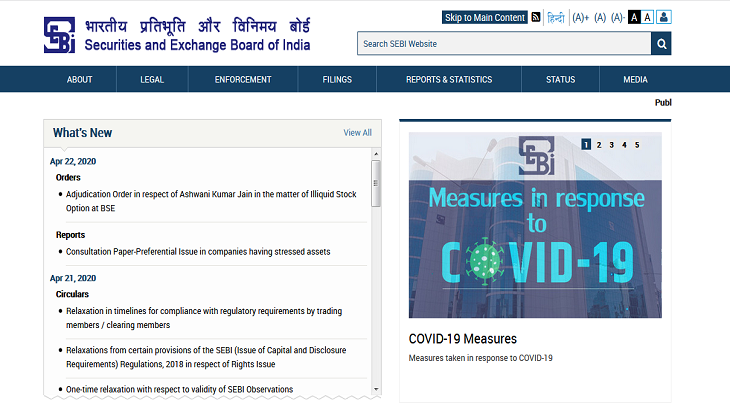Open the MEDIA menu
The image size is (730, 419).
(635, 80)
